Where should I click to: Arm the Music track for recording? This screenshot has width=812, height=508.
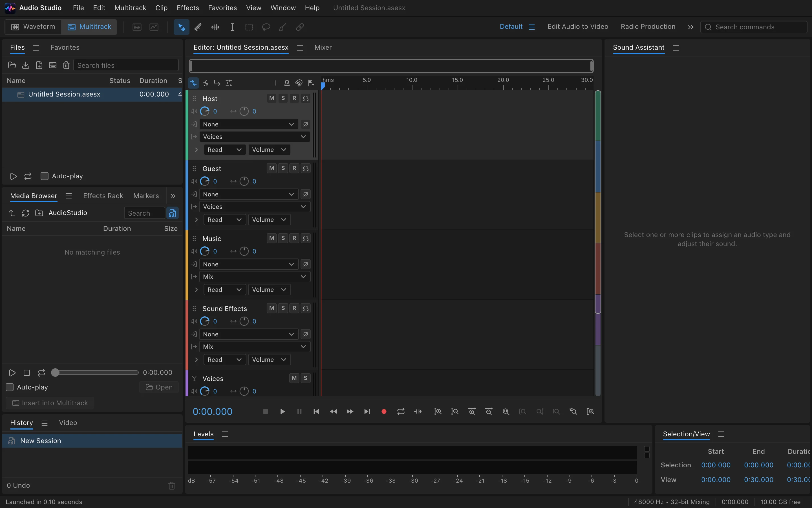click(294, 238)
